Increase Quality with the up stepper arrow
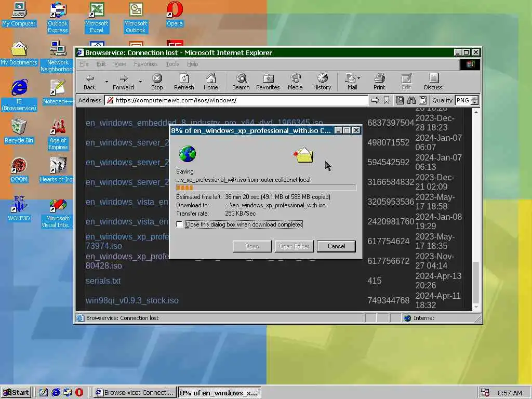Image resolution: width=532 pixels, height=399 pixels. point(475,98)
